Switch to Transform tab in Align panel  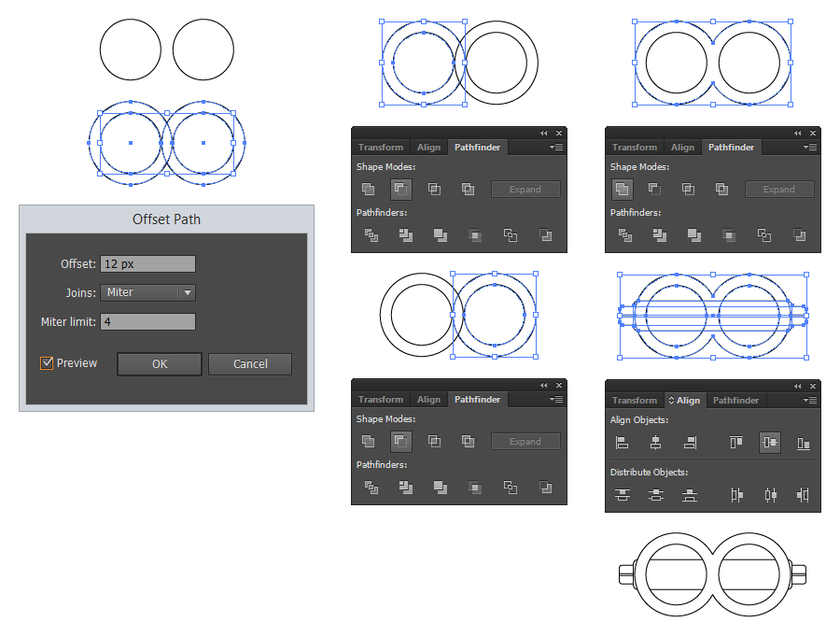tap(635, 400)
